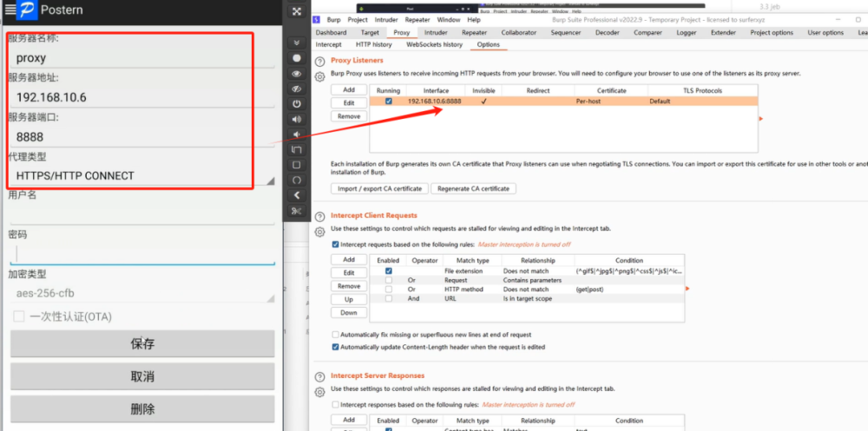Image resolution: width=868 pixels, height=431 pixels.
Task: Click the Postern 删除 delete button
Action: point(142,409)
